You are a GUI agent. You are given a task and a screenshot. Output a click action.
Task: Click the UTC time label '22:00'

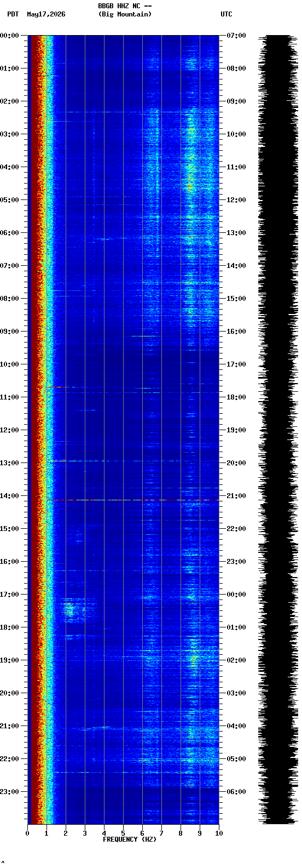click(x=236, y=529)
